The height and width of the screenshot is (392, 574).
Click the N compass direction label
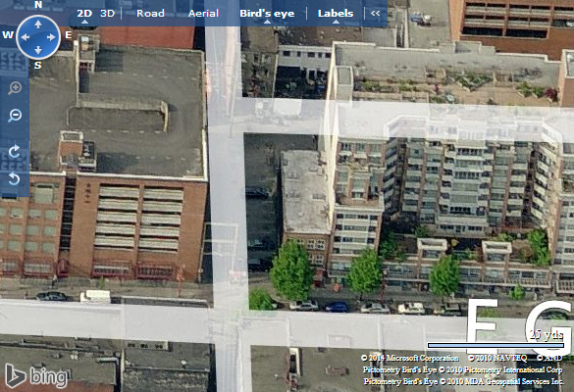[38, 5]
